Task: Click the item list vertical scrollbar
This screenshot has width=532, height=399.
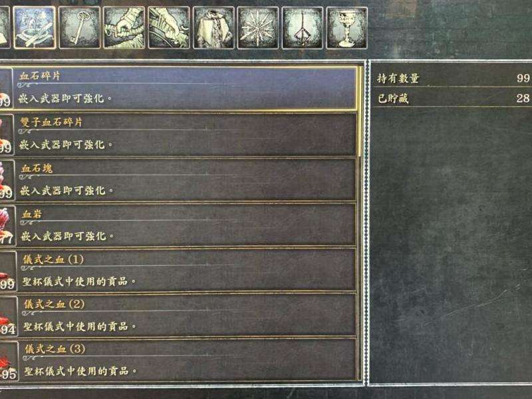Action: coord(360,224)
